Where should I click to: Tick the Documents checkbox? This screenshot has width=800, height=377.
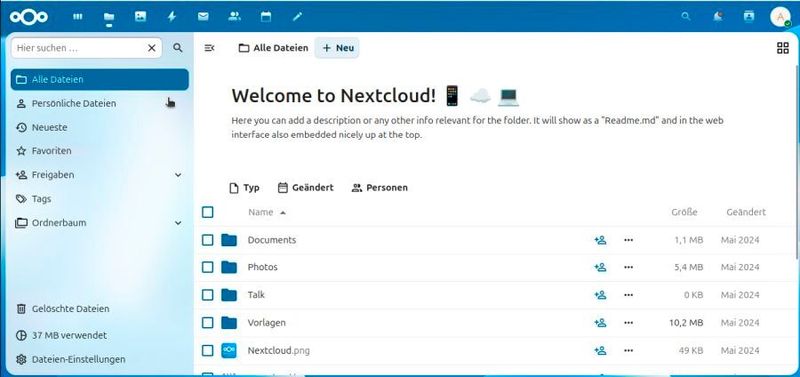pyautogui.click(x=208, y=240)
